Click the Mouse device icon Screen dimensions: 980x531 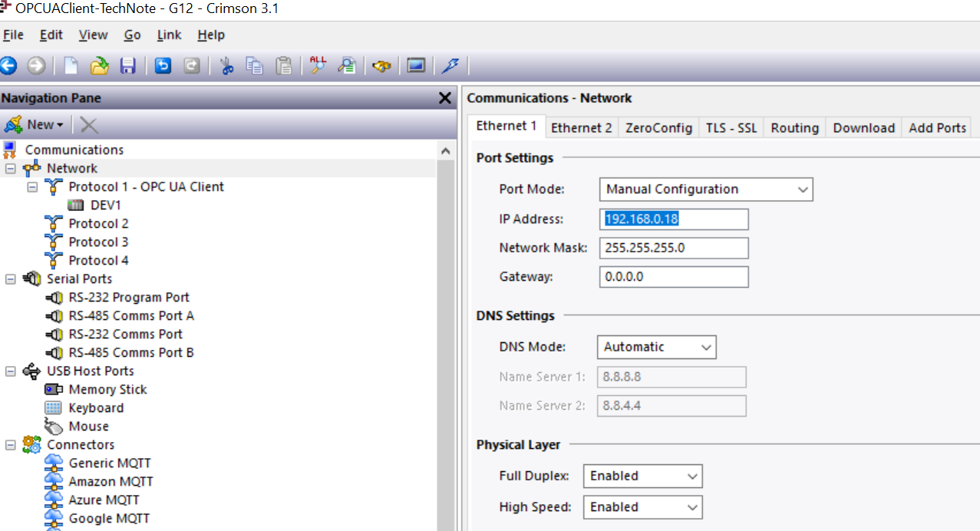click(x=54, y=427)
